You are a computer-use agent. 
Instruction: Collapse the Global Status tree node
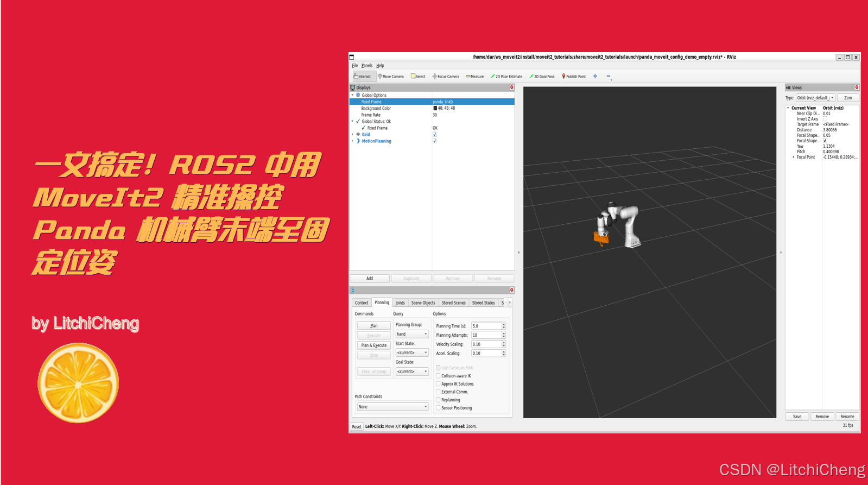point(352,121)
